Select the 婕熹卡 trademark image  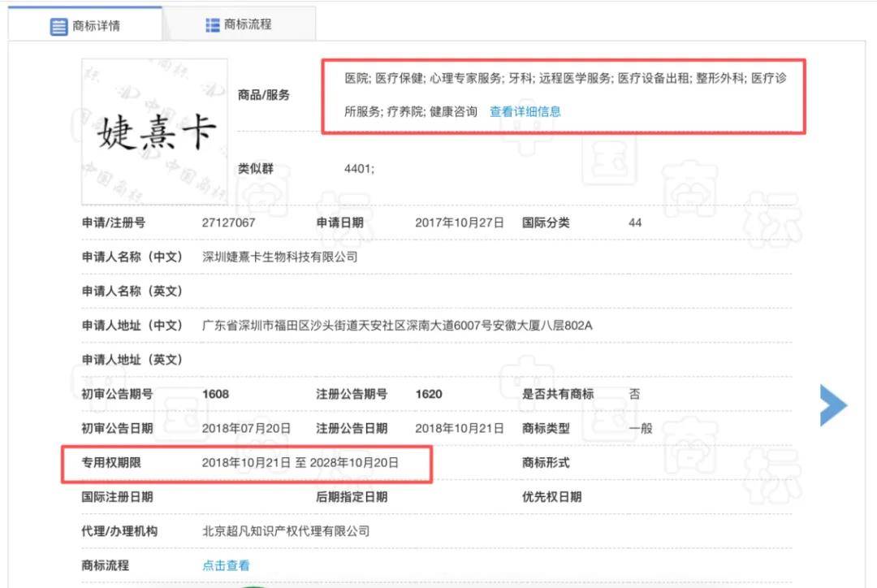click(x=156, y=130)
